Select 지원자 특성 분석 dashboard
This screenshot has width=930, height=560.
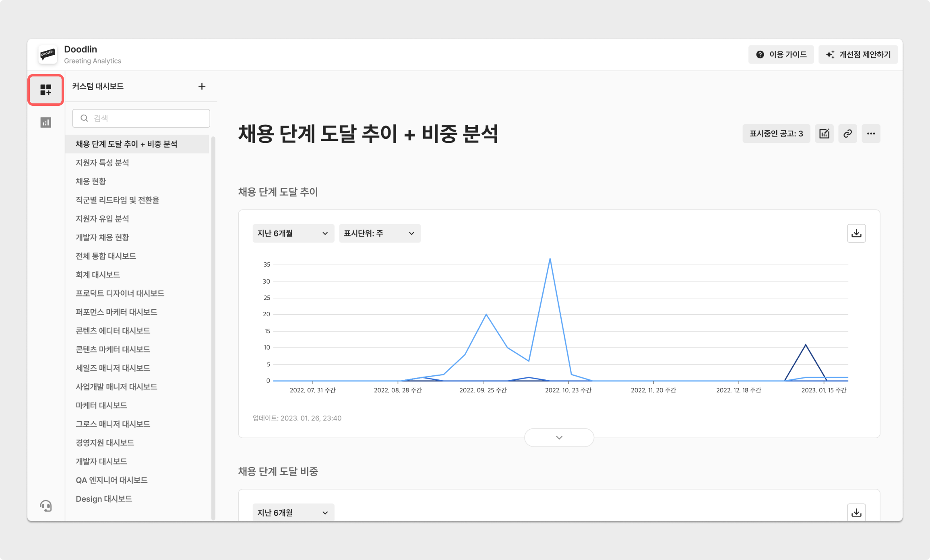[x=102, y=163]
